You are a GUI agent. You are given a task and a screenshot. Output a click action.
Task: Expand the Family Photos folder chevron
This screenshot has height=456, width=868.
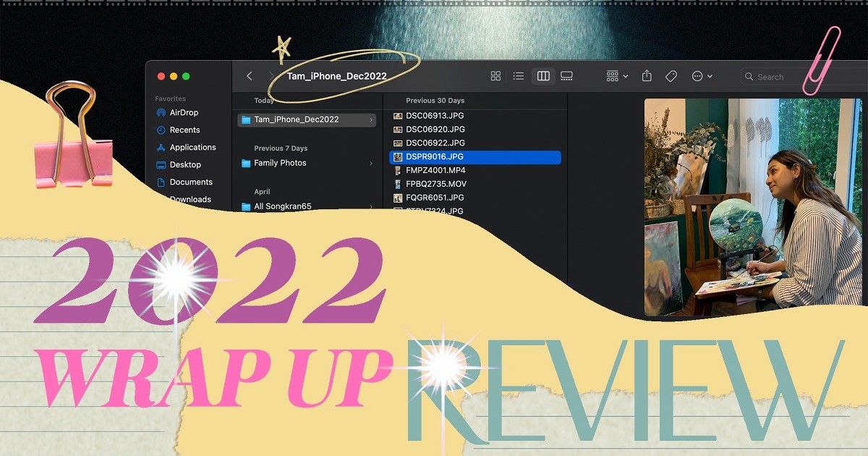tap(371, 163)
